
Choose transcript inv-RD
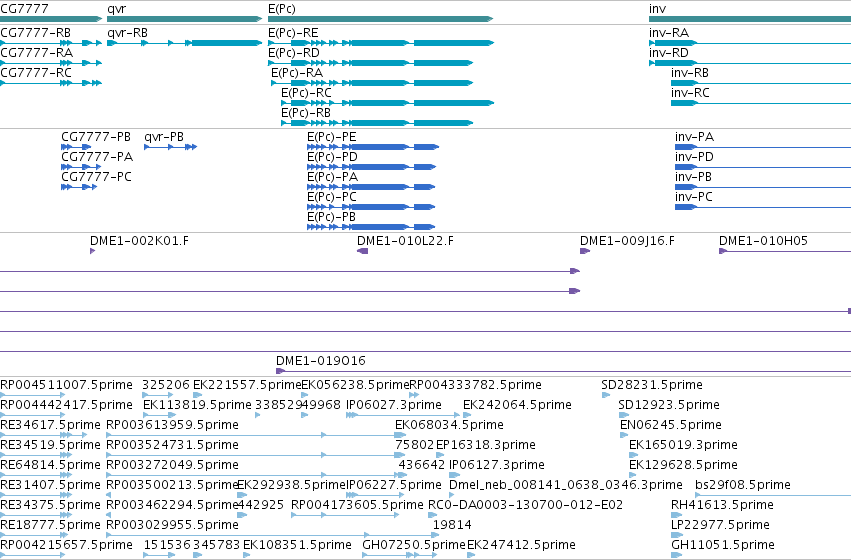tap(669, 53)
